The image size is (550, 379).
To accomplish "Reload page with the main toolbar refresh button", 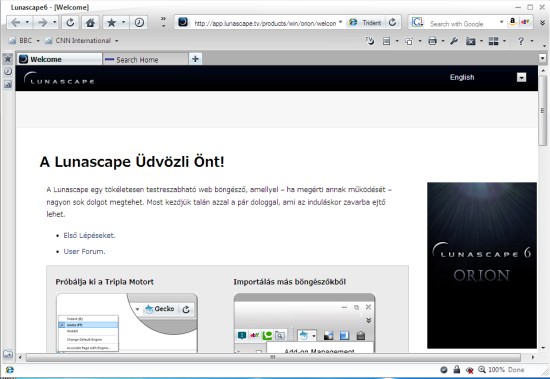I will 70,23.
